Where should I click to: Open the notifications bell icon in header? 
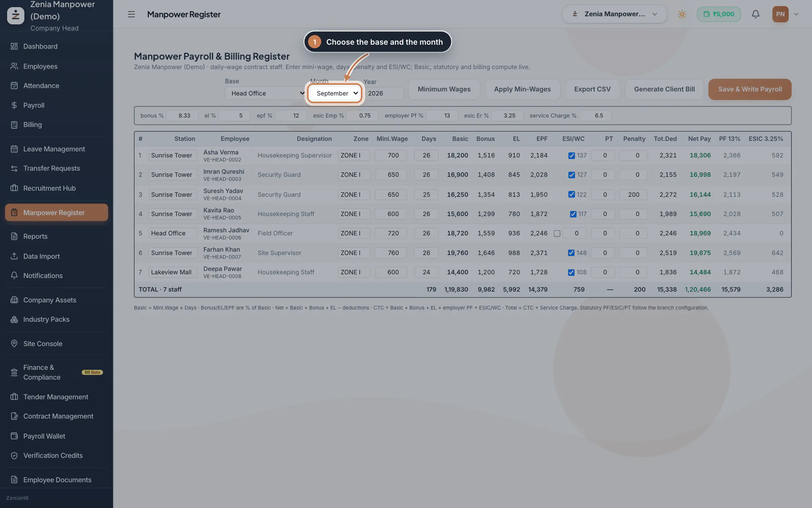click(755, 14)
